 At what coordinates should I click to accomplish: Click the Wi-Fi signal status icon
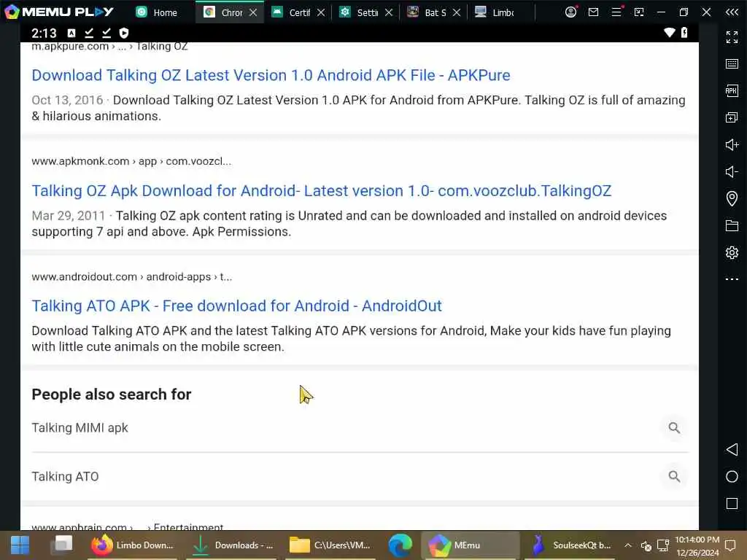click(669, 33)
